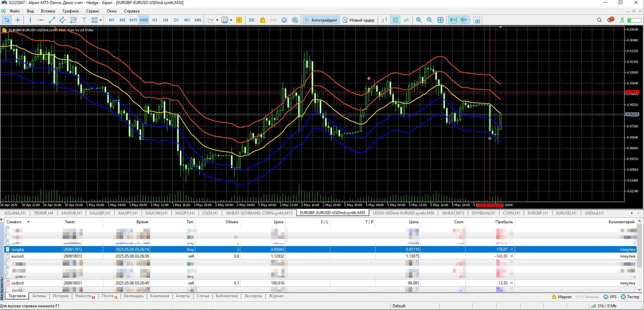Tile chart windows with grid icon
Image resolution: width=644 pixels, height=310 pixels.
point(440,20)
